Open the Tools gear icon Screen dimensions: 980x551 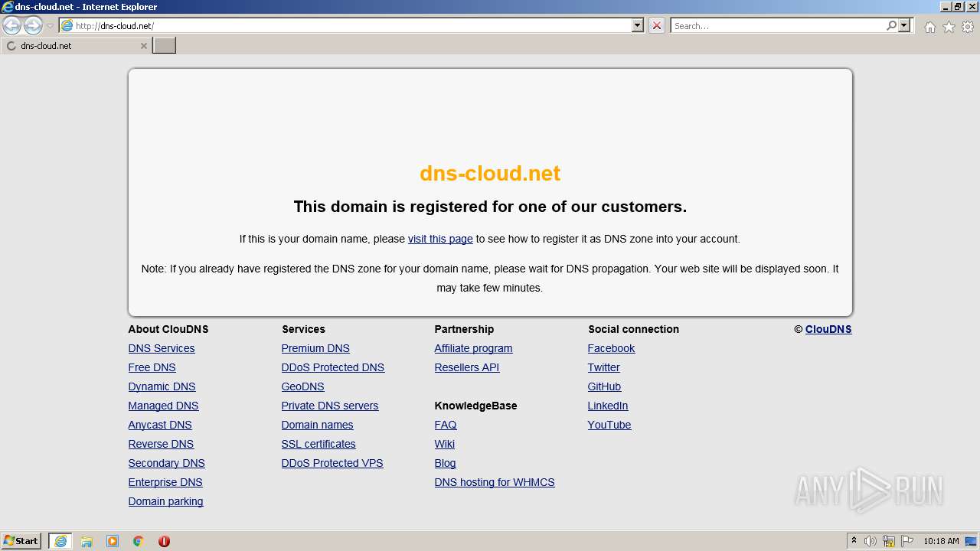point(968,27)
